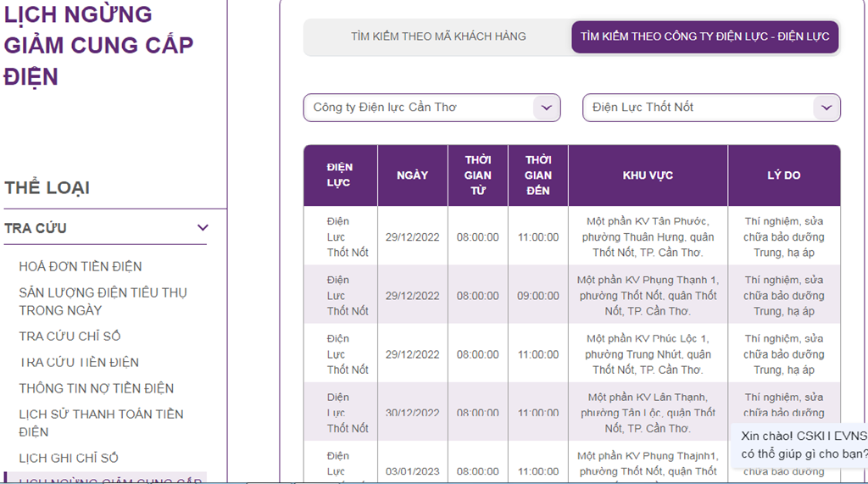The height and width of the screenshot is (484, 868).
Task: Open TRA CỨU TIỀN ĐIỆN link
Action: click(79, 362)
